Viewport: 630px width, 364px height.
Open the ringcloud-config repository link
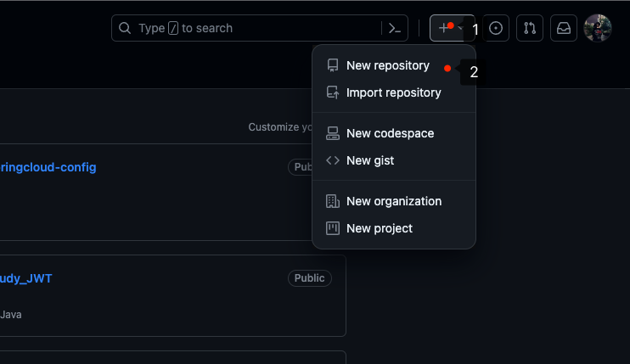[x=48, y=167]
